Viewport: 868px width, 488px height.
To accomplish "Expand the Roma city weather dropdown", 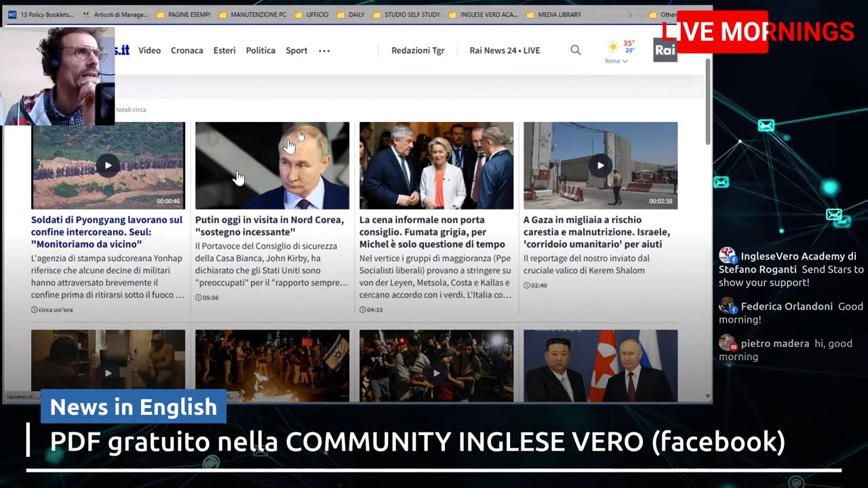I will click(616, 61).
